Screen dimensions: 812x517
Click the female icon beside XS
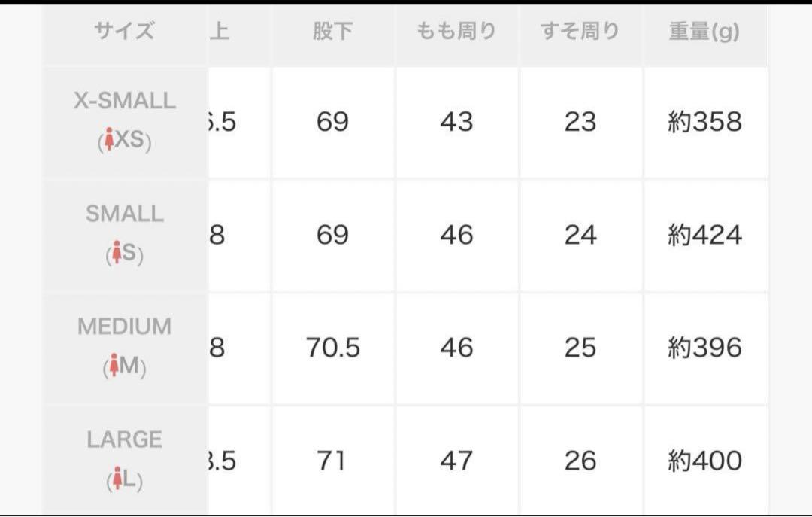pos(109,139)
